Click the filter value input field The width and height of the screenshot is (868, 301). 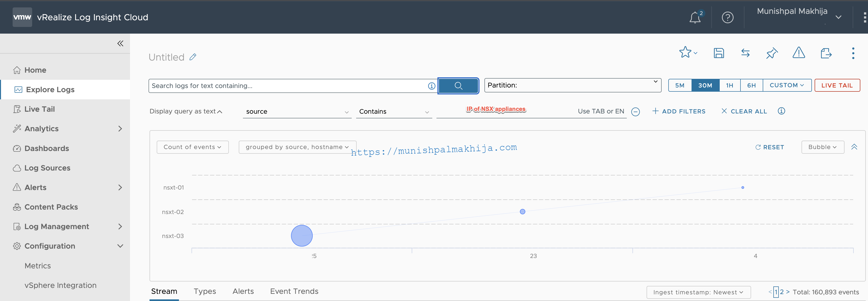click(531, 111)
